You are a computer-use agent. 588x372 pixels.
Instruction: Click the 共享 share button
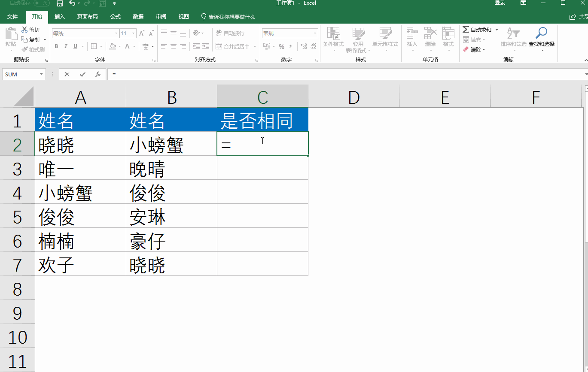coord(579,17)
